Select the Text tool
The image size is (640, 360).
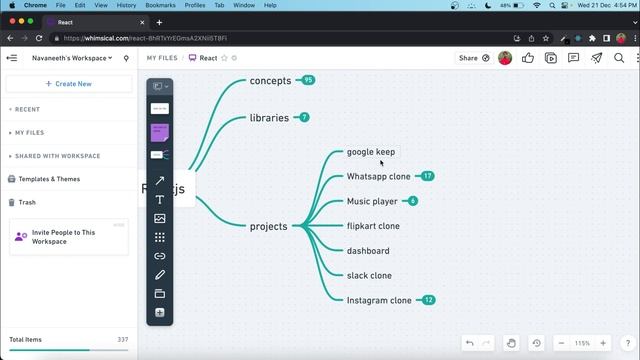click(x=160, y=200)
